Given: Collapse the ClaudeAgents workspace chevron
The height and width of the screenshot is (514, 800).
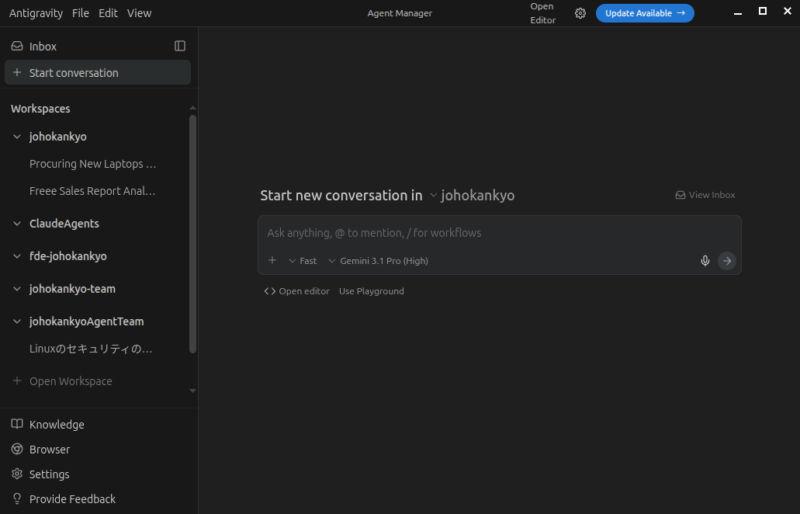Looking at the screenshot, I should click(x=17, y=224).
